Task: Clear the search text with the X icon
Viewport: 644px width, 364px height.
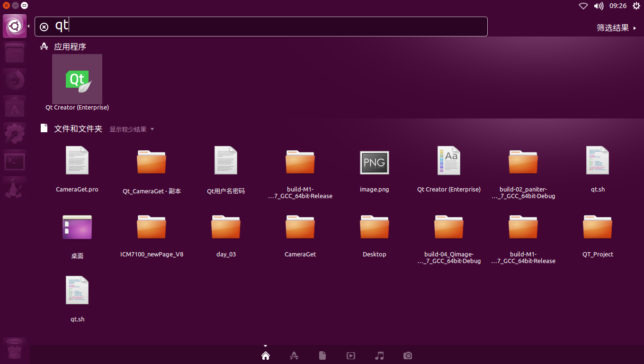Action: click(44, 27)
